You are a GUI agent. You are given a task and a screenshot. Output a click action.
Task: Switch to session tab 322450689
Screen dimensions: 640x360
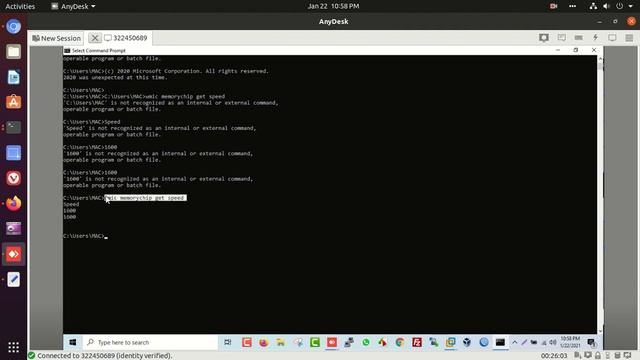point(125,38)
